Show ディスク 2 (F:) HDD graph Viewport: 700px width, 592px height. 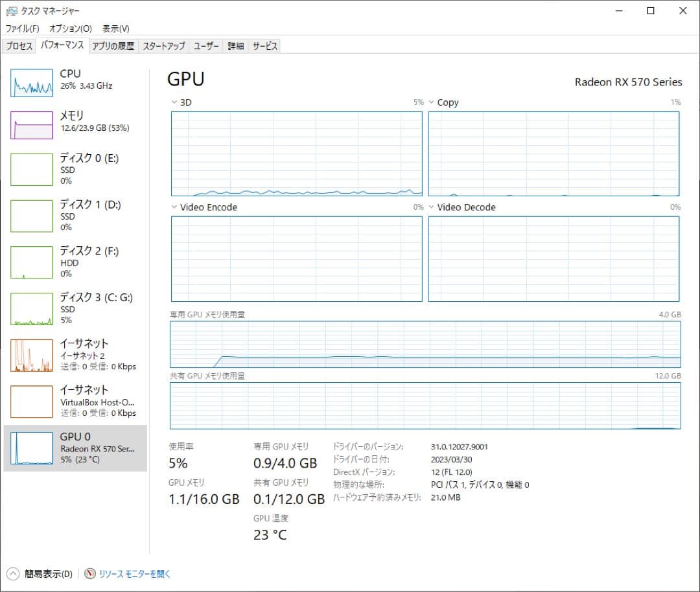tap(75, 262)
